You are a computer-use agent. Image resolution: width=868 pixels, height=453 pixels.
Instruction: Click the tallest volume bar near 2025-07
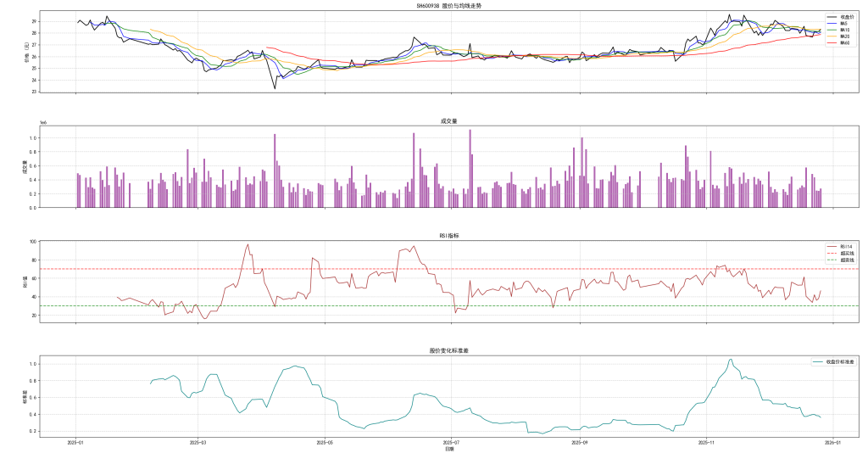470,168
